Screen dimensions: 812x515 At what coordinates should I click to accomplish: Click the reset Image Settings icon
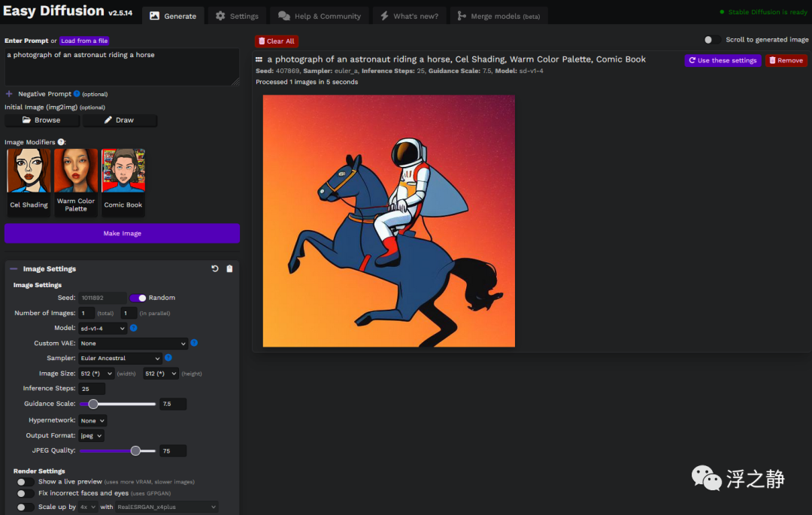215,268
